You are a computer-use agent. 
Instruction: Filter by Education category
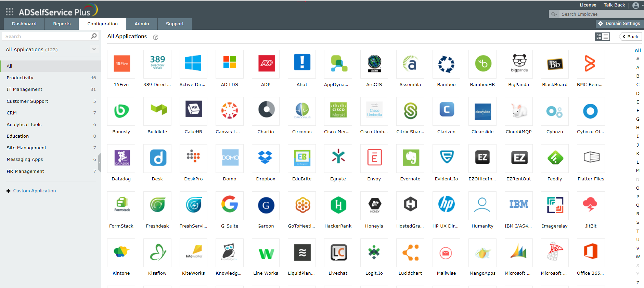click(51, 136)
